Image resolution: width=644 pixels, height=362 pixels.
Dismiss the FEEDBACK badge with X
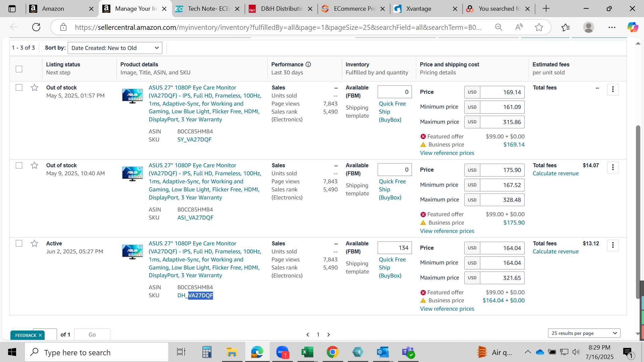pyautogui.click(x=40, y=335)
